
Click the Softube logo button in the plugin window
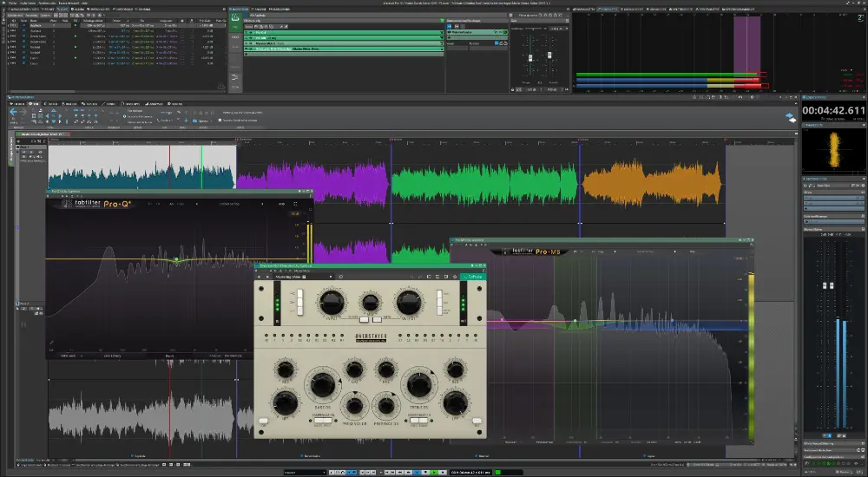tap(473, 277)
